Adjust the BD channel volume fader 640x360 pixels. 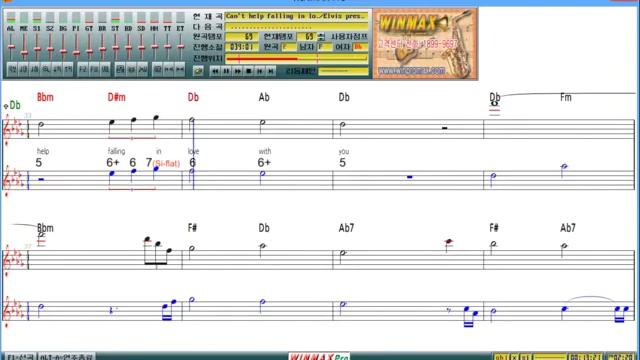click(x=129, y=47)
